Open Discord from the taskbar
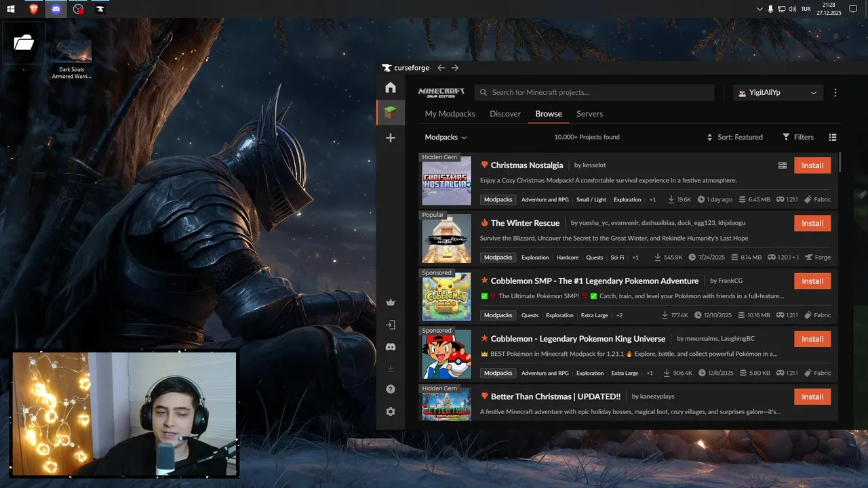The image size is (868, 488). (x=56, y=9)
